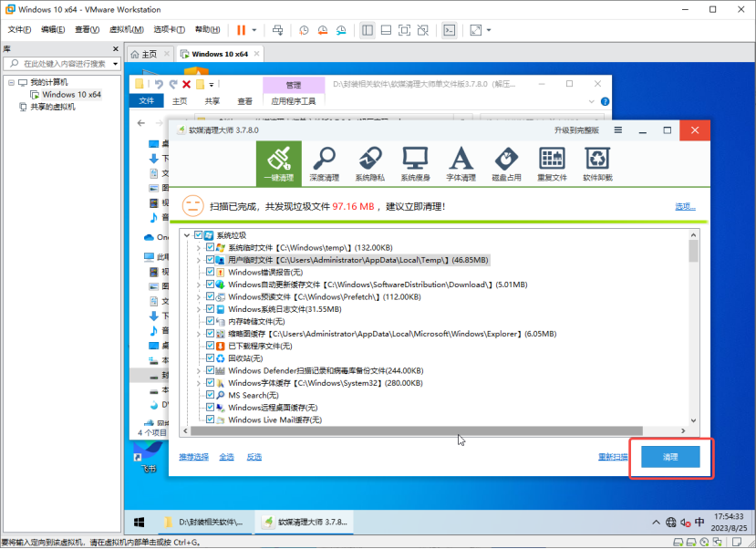Open the 重复文件 duplicate files tool
The width and height of the screenshot is (756, 549).
pyautogui.click(x=552, y=164)
